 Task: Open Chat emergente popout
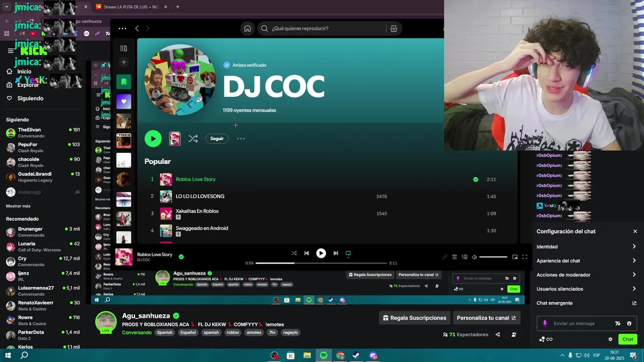click(x=587, y=303)
